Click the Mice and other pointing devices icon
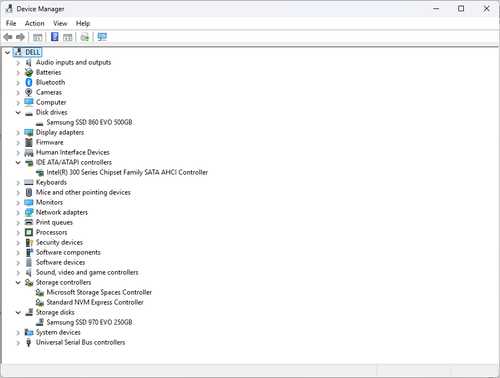The width and height of the screenshot is (500, 378). (x=29, y=192)
